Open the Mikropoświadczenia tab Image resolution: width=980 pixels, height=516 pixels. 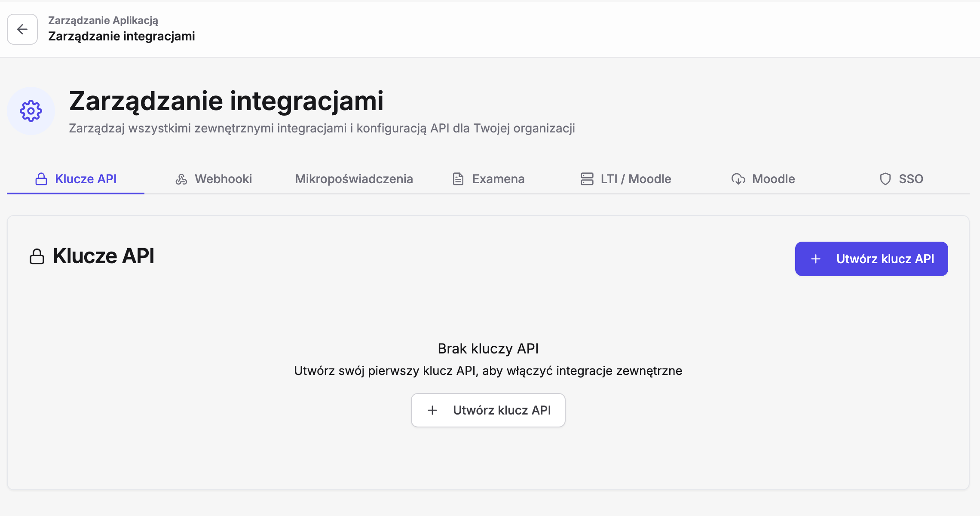(354, 179)
